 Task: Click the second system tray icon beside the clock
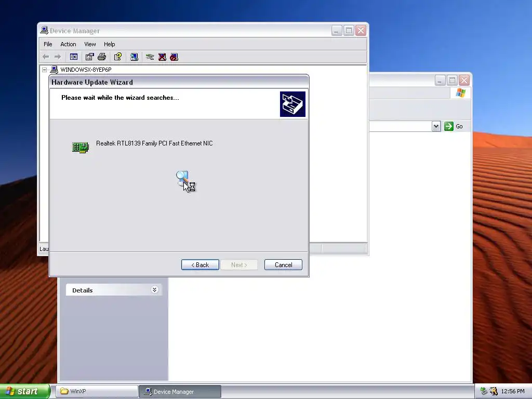click(494, 391)
